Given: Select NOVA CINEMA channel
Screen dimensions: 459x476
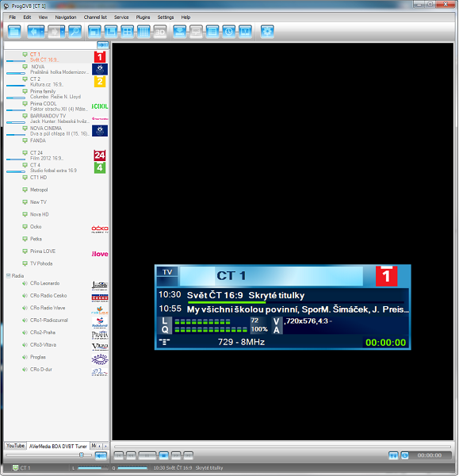Looking at the screenshot, I should point(57,131).
